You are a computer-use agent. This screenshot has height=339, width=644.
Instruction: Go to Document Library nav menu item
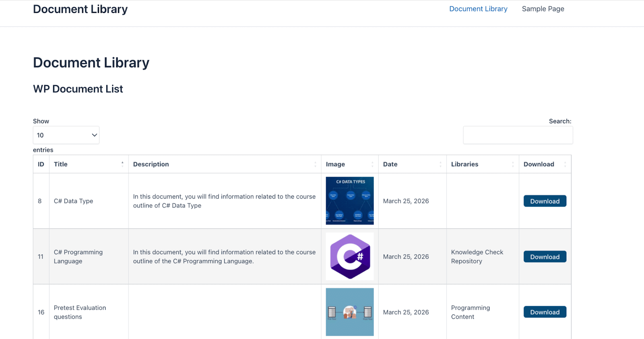point(478,9)
